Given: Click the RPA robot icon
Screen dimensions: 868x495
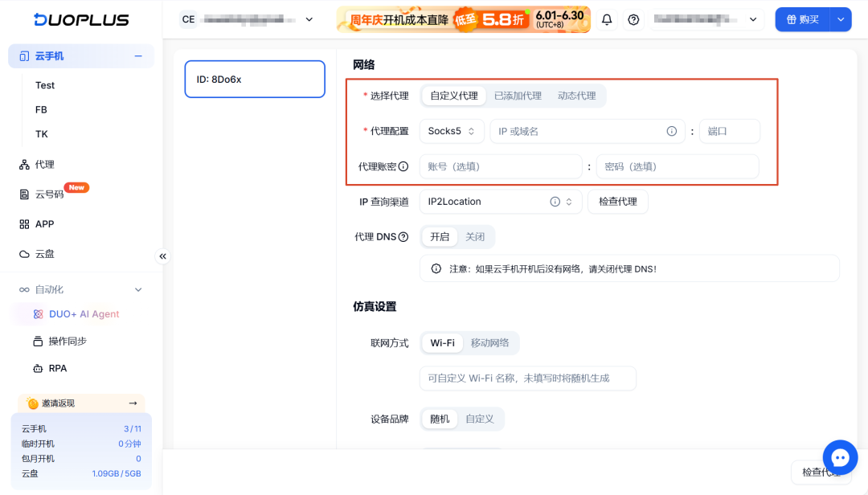Looking at the screenshot, I should pos(38,368).
